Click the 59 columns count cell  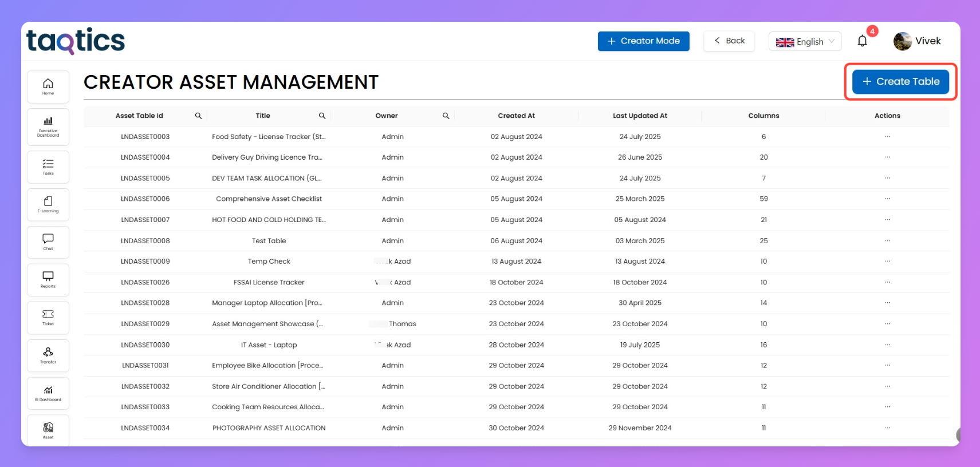pyautogui.click(x=763, y=199)
